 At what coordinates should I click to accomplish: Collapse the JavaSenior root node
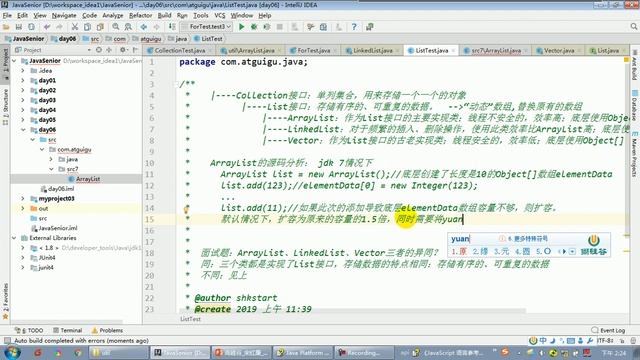14,61
